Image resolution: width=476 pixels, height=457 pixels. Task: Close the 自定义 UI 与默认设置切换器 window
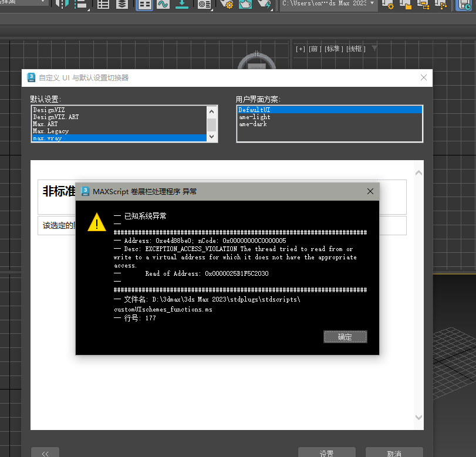424,77
